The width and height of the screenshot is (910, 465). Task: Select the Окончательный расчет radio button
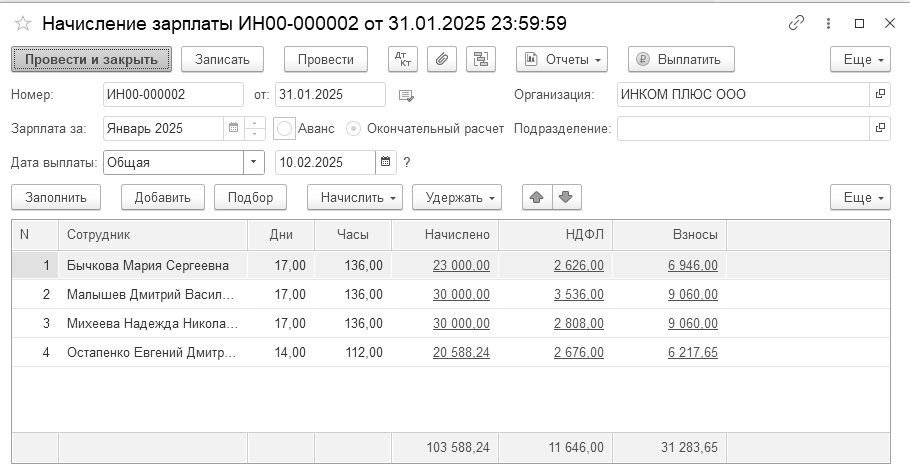click(x=353, y=129)
